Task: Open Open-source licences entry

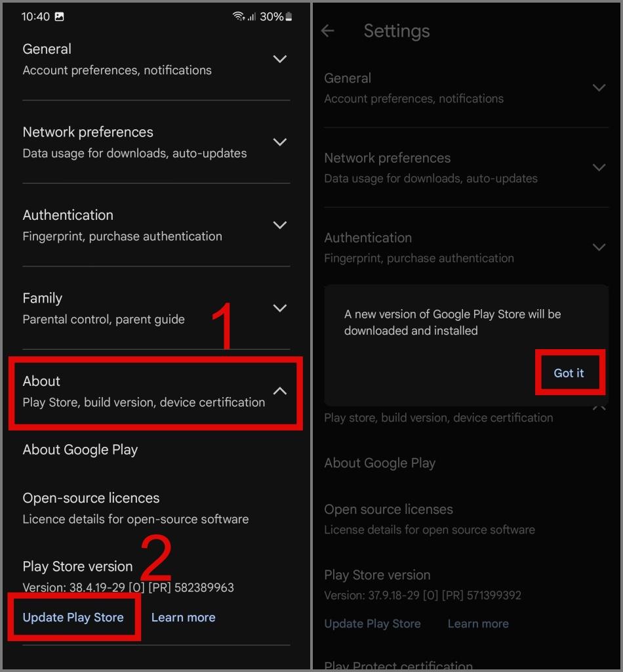Action: pyautogui.click(x=136, y=508)
